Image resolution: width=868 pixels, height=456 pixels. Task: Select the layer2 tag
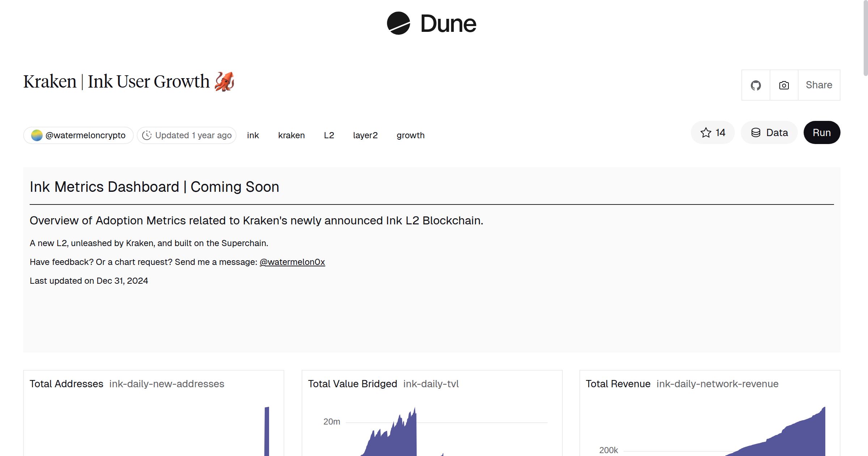click(x=365, y=135)
